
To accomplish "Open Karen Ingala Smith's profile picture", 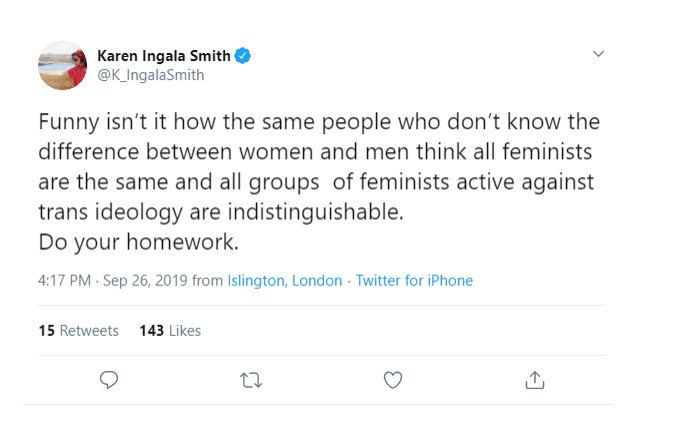I will (63, 65).
